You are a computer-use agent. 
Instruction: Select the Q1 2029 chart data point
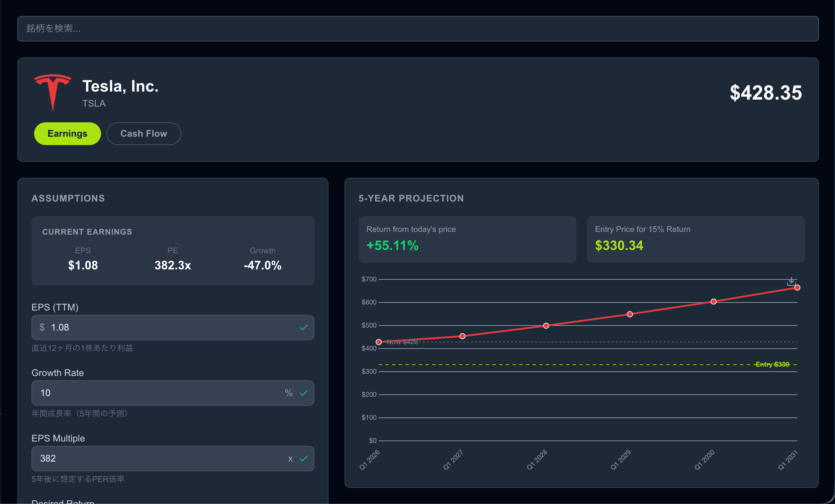pyautogui.click(x=630, y=314)
